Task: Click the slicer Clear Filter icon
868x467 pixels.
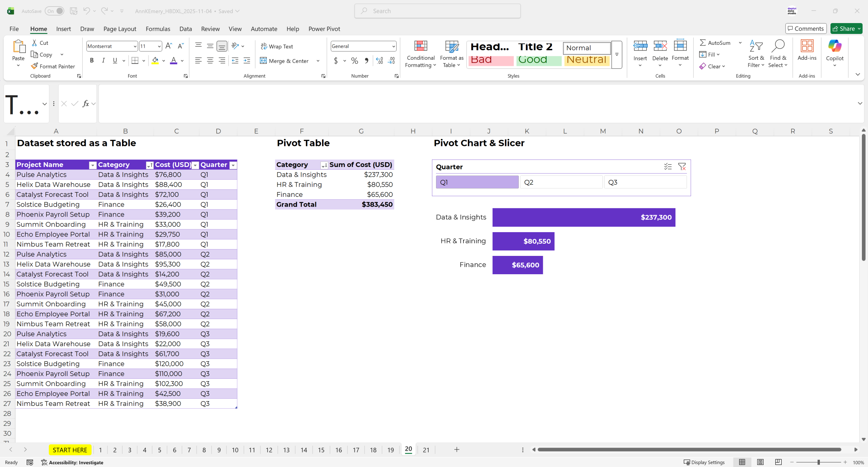Action: pos(682,167)
